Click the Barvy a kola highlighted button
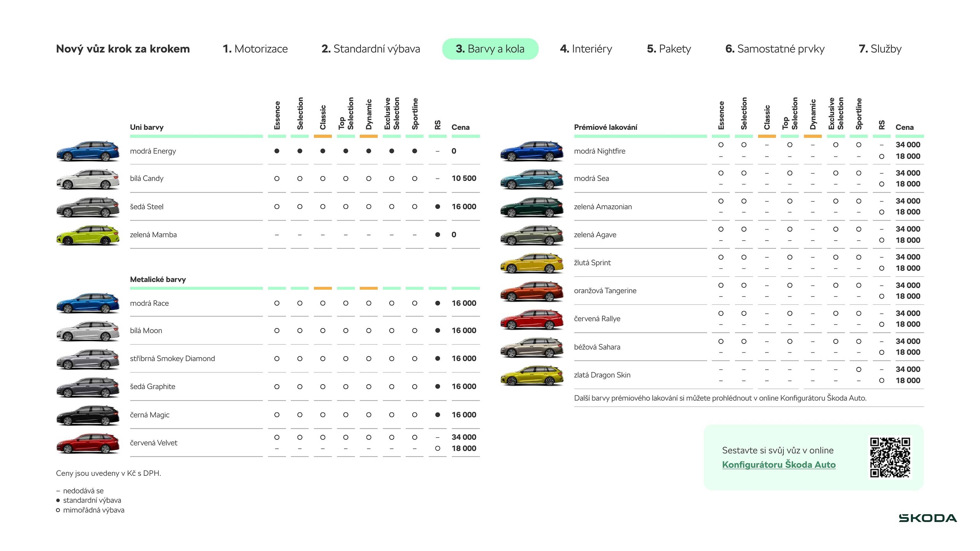 (490, 49)
